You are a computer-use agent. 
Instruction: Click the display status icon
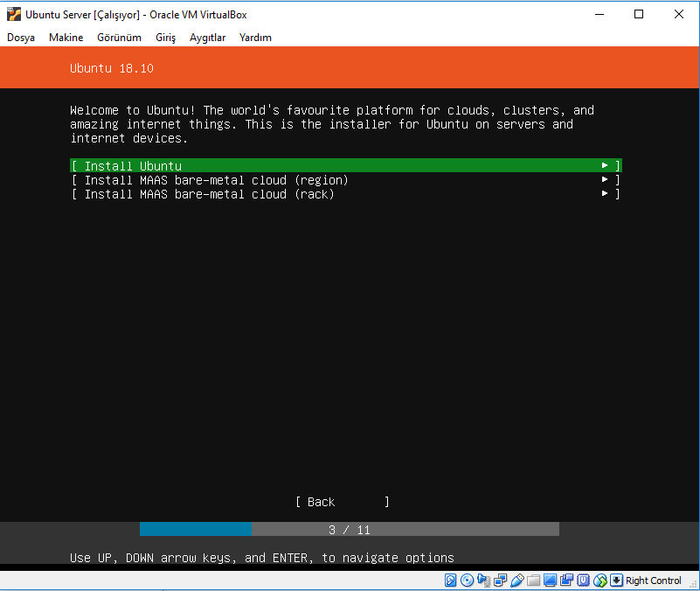tap(550, 581)
